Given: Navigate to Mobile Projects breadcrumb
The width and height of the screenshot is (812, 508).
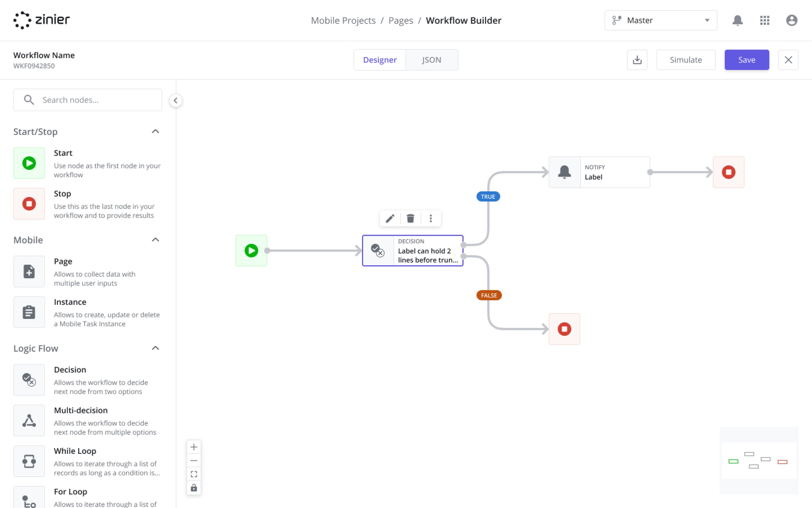Looking at the screenshot, I should point(343,20).
